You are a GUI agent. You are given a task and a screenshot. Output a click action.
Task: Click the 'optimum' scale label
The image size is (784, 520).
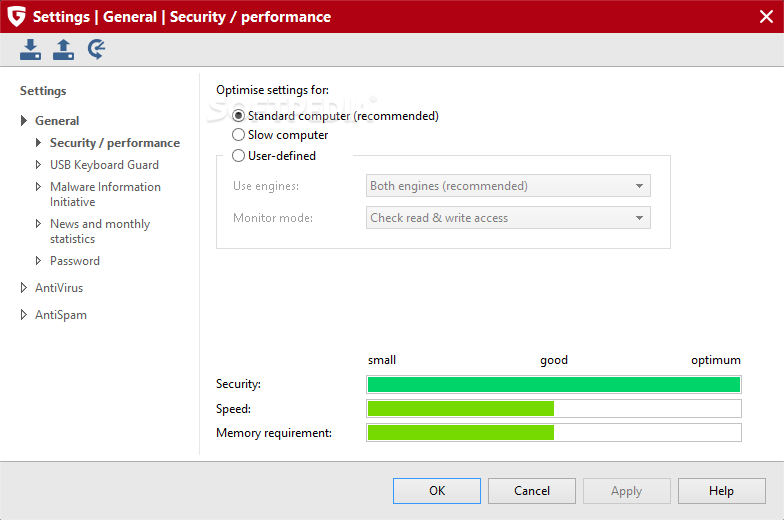(x=716, y=360)
